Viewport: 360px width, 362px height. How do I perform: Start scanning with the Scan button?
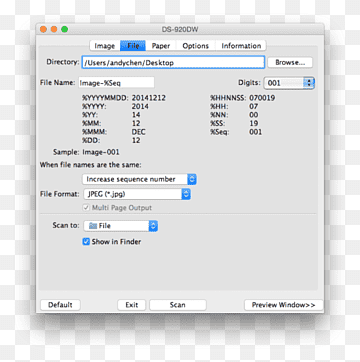coord(178,305)
